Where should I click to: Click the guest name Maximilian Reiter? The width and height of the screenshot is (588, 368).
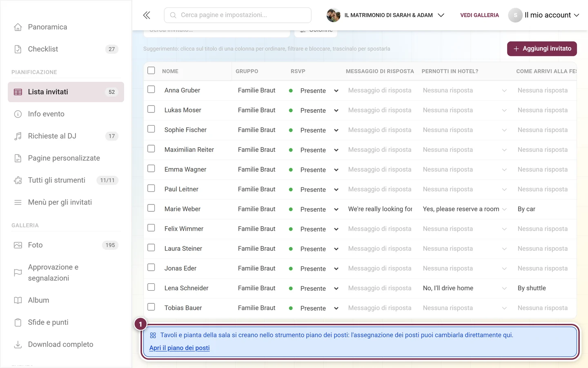coord(189,150)
